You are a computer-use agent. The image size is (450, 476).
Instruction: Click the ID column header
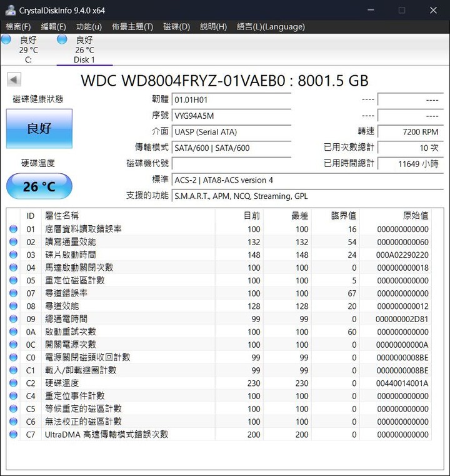pyautogui.click(x=31, y=216)
